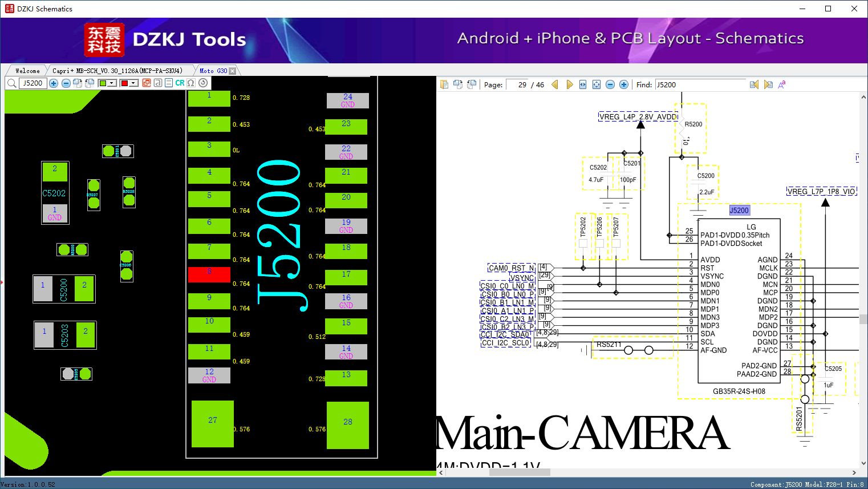868x489 pixels.
Task: Click the PCB search magnifier icon
Action: 11,83
